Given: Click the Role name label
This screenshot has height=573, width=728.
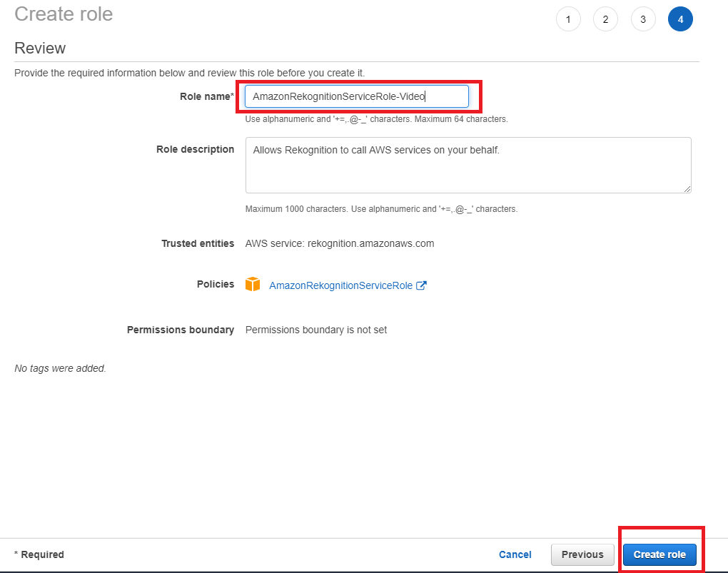Looking at the screenshot, I should pyautogui.click(x=206, y=96).
